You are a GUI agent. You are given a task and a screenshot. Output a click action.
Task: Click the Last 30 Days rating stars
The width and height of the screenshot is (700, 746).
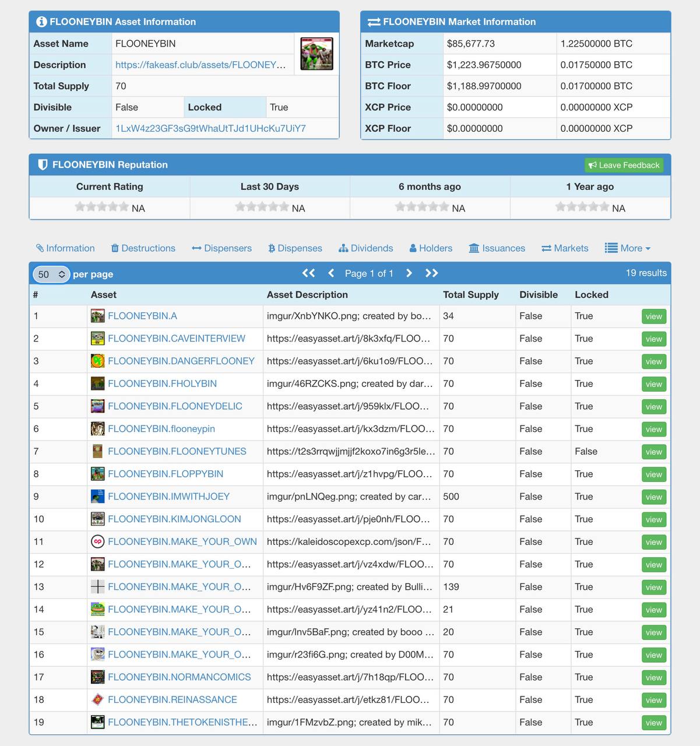point(262,206)
